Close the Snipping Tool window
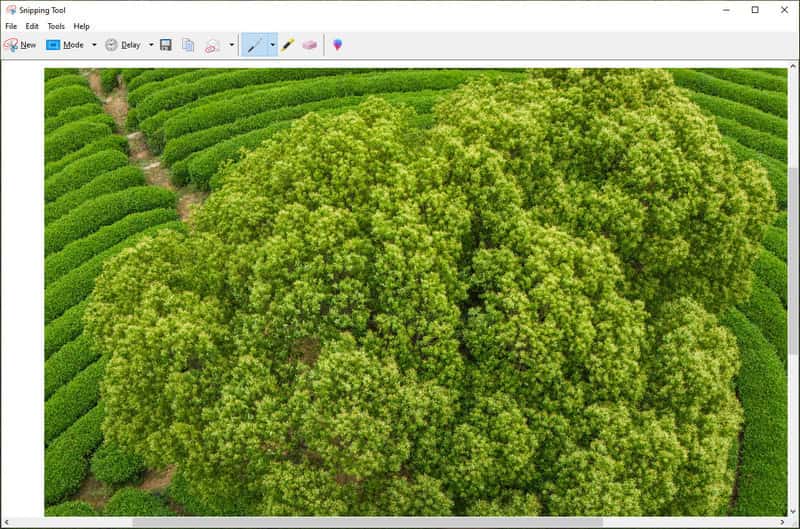 pyautogui.click(x=784, y=10)
